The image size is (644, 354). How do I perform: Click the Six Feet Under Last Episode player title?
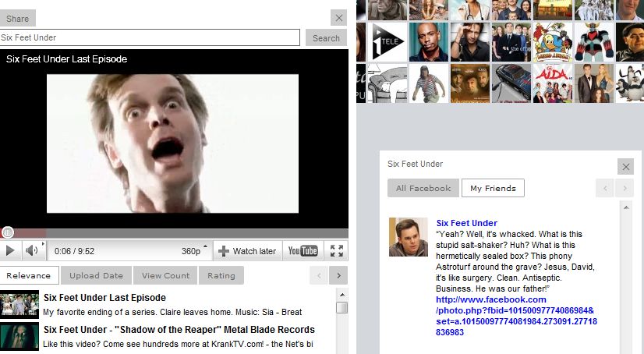tap(66, 58)
